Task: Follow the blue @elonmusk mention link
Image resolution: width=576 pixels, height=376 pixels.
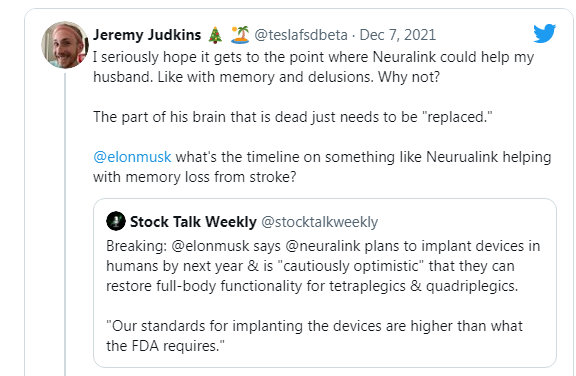Action: (x=132, y=157)
